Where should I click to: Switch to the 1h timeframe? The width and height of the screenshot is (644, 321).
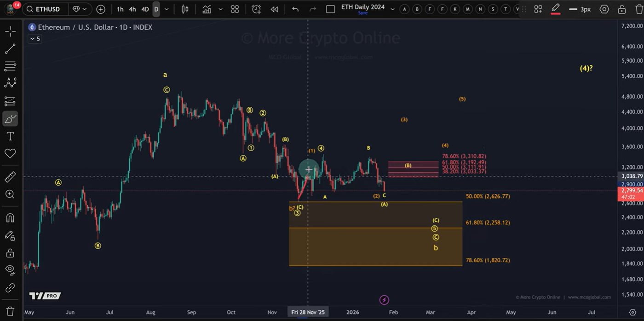(x=120, y=9)
